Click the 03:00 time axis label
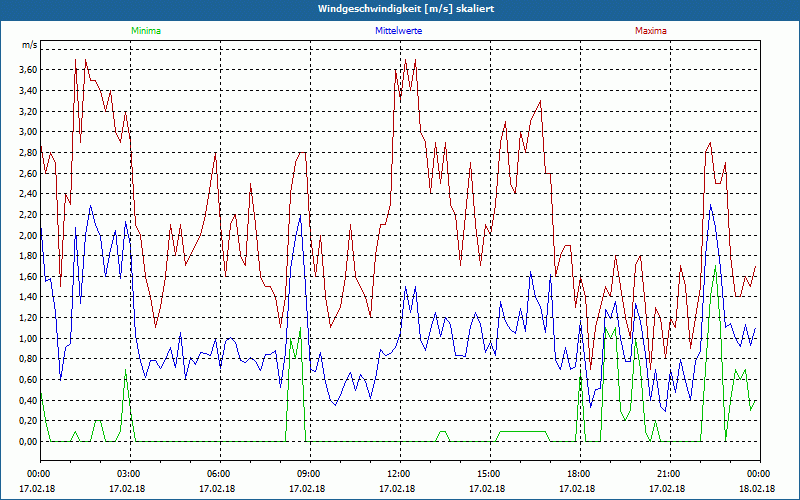Screen dimensions: 800x500 click(127, 474)
